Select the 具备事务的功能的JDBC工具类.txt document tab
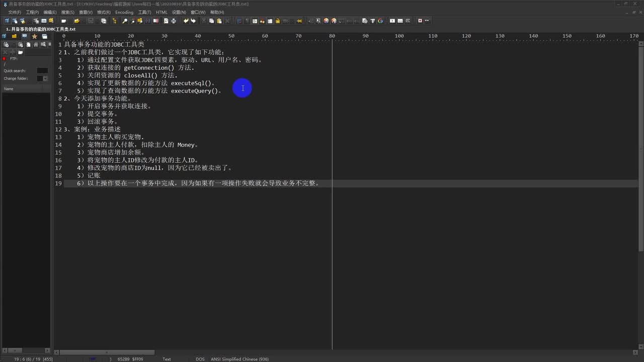The image size is (644, 362). pyautogui.click(x=40, y=29)
